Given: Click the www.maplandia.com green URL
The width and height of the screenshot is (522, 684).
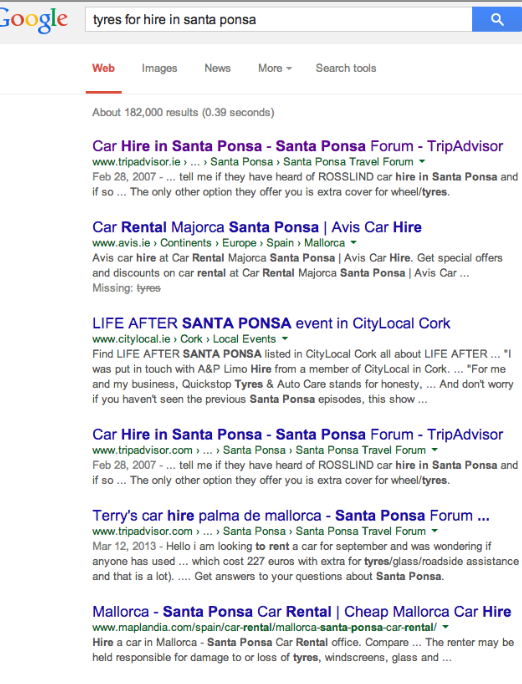Looking at the screenshot, I should 264,627.
